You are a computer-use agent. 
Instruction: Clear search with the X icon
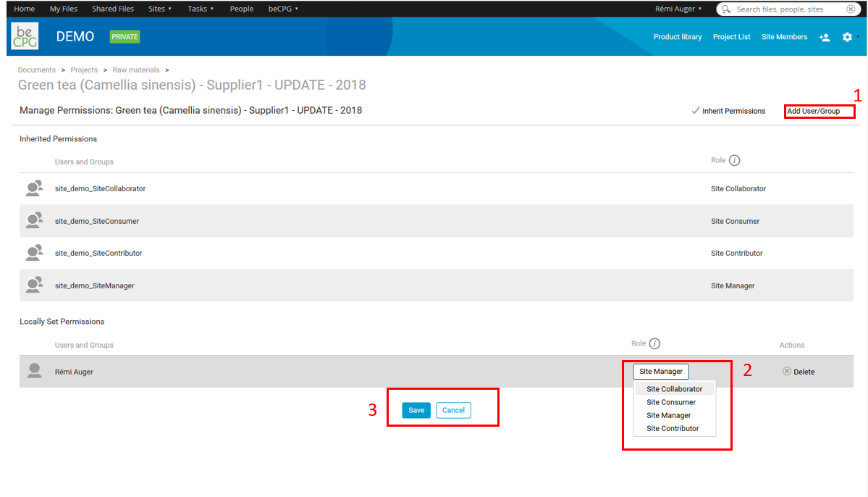851,9
